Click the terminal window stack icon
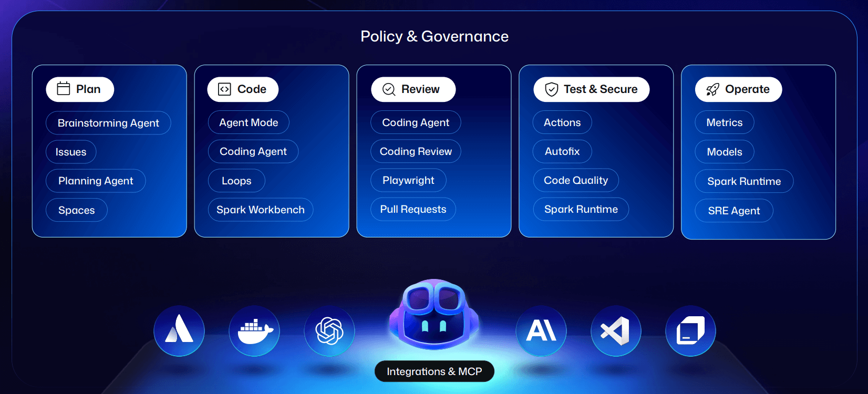868x394 pixels. 690,331
